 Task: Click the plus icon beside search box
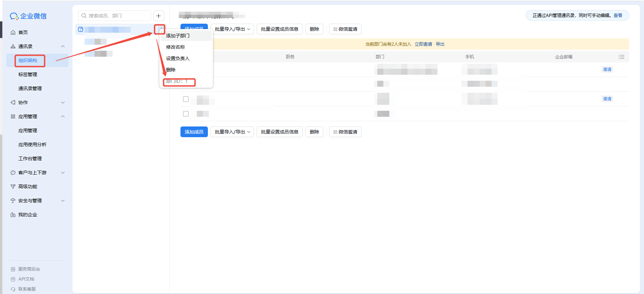159,16
